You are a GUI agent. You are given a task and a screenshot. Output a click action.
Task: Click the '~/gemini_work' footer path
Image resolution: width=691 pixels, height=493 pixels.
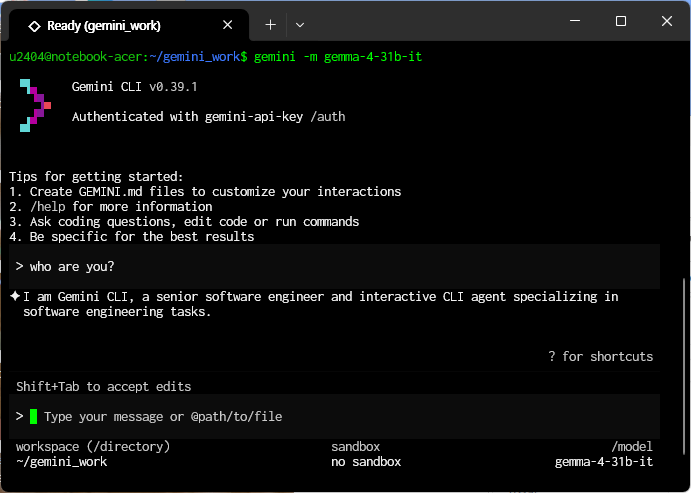pyautogui.click(x=62, y=462)
